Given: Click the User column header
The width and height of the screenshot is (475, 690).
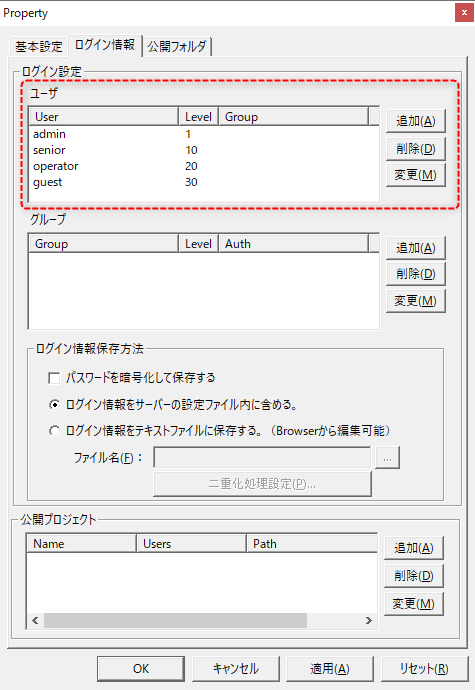Looking at the screenshot, I should (104, 117).
